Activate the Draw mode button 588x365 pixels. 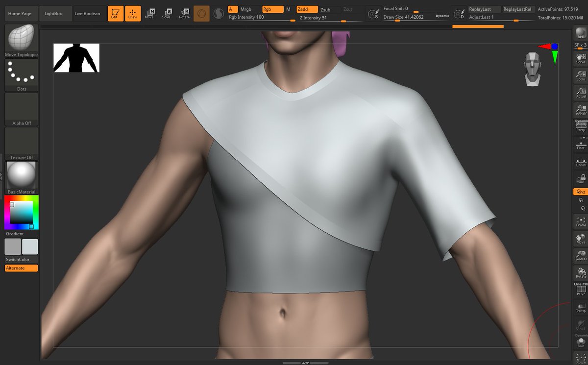[133, 13]
